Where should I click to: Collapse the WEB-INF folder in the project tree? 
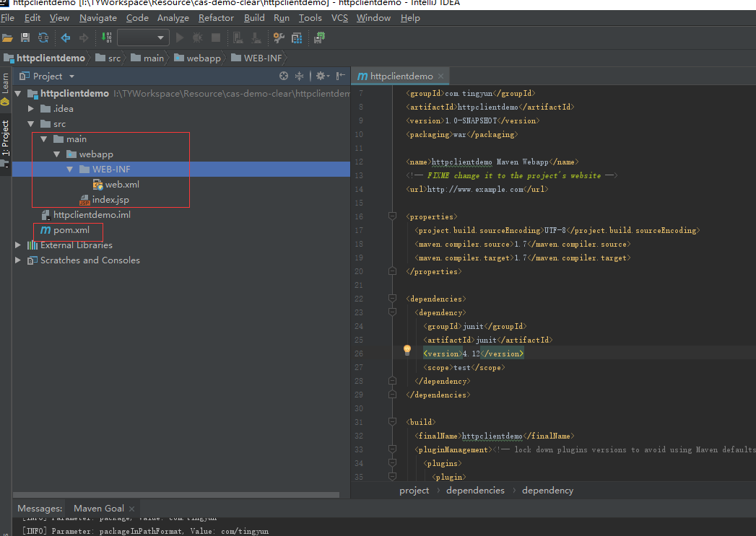(x=69, y=169)
